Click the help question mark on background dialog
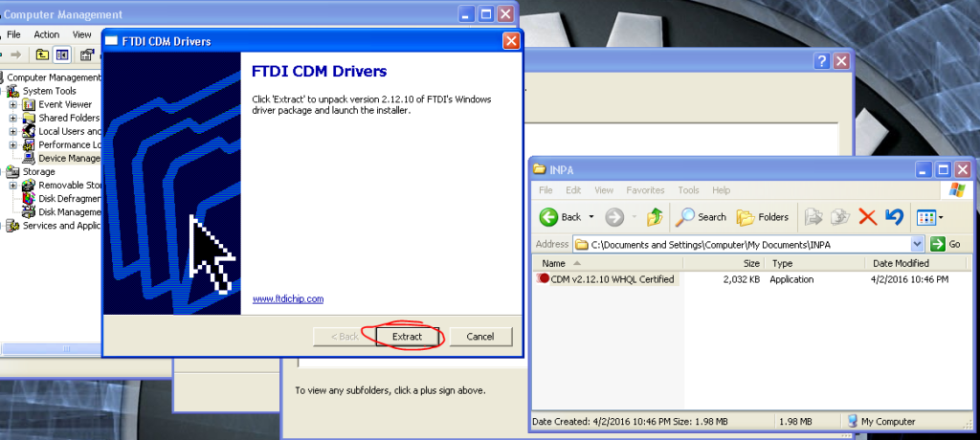This screenshot has width=980, height=440. 822,61
